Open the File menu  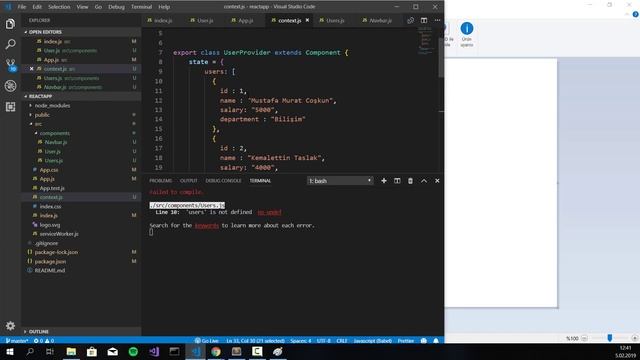22,7
